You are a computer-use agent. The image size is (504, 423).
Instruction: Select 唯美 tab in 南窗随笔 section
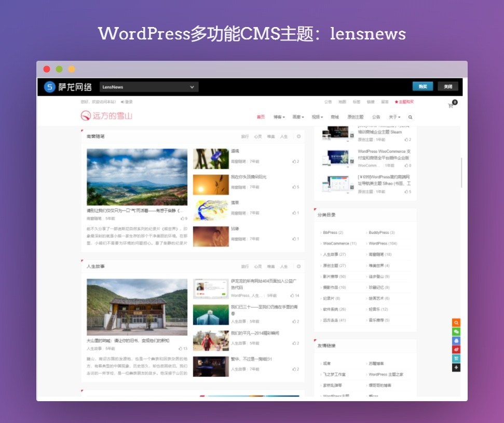pyautogui.click(x=271, y=137)
